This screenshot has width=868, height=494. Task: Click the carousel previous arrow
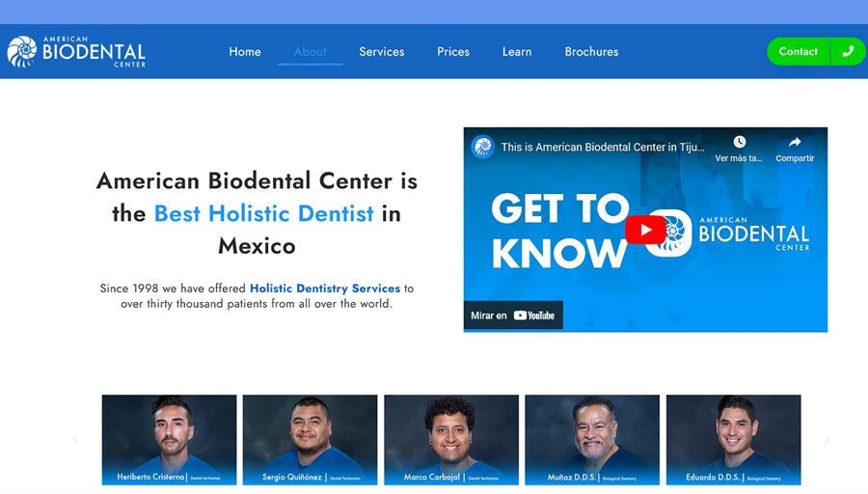(x=75, y=440)
